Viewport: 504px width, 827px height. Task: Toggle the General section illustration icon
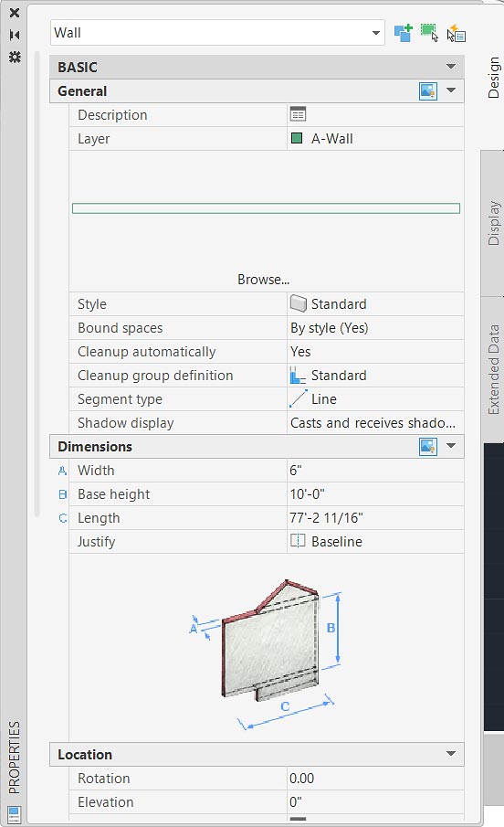pyautogui.click(x=428, y=90)
